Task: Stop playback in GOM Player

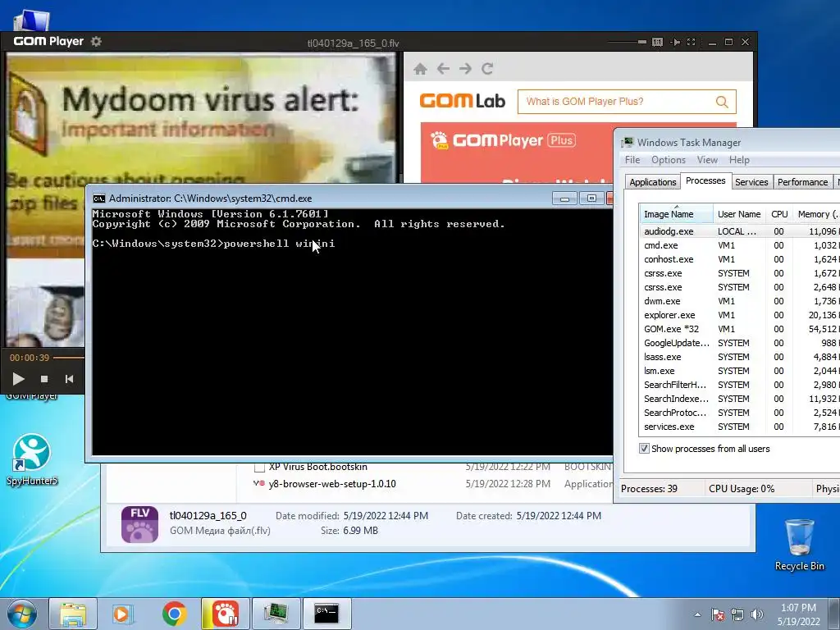Action: click(x=44, y=379)
